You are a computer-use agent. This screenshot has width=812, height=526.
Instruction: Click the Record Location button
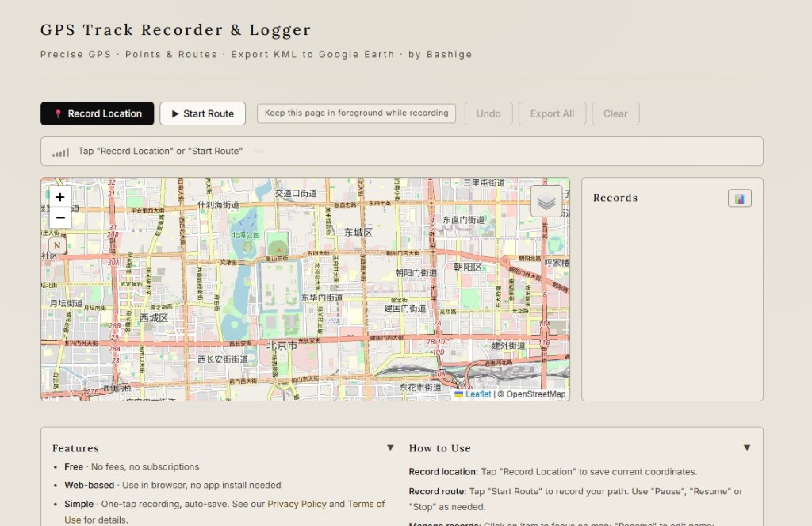(x=98, y=113)
